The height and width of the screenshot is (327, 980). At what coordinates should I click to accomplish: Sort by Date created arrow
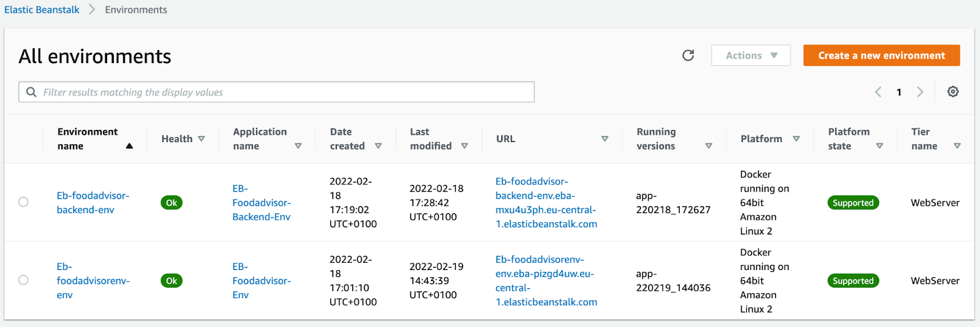pos(378,146)
